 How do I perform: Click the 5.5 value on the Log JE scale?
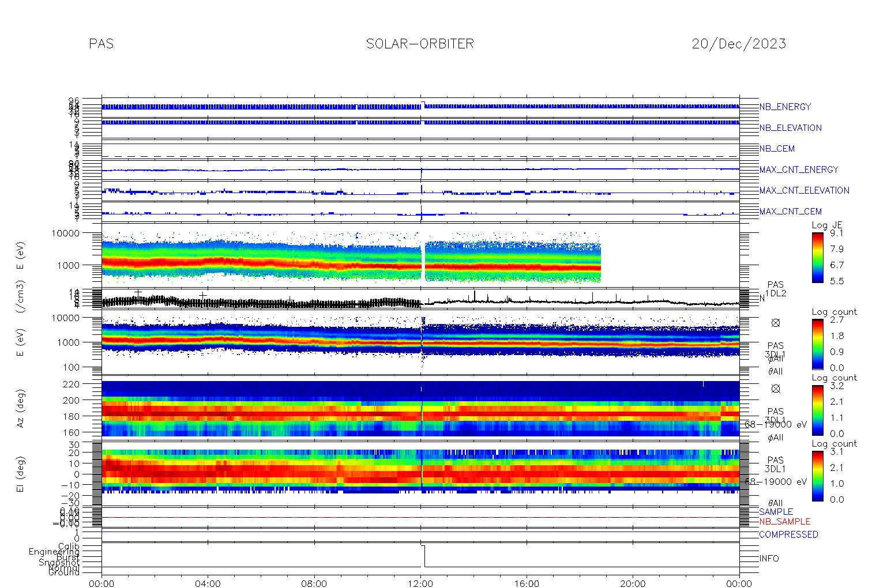836,281
